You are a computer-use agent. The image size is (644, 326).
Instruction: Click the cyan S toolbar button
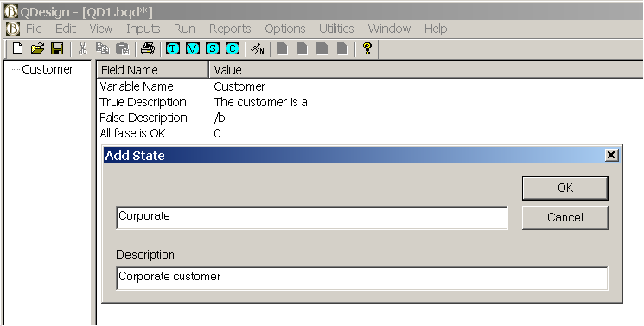[213, 49]
